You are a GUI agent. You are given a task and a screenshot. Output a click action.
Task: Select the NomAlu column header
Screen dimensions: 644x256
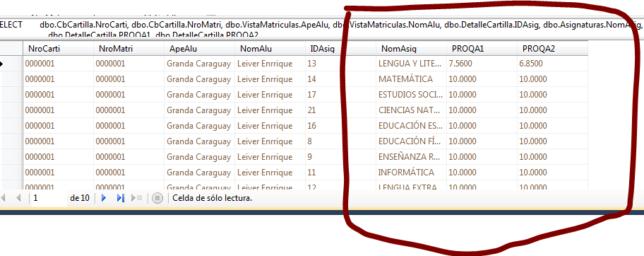click(270, 49)
